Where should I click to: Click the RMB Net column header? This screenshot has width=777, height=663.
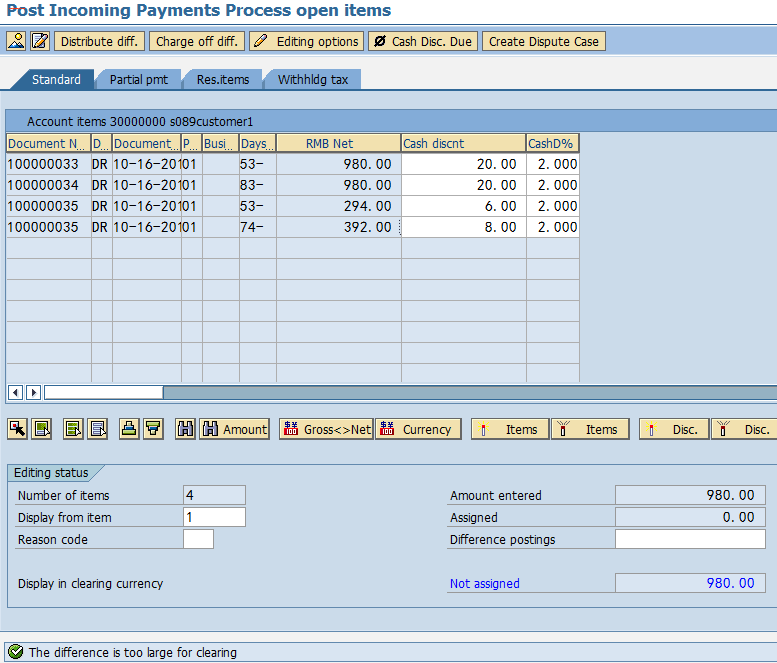338,143
